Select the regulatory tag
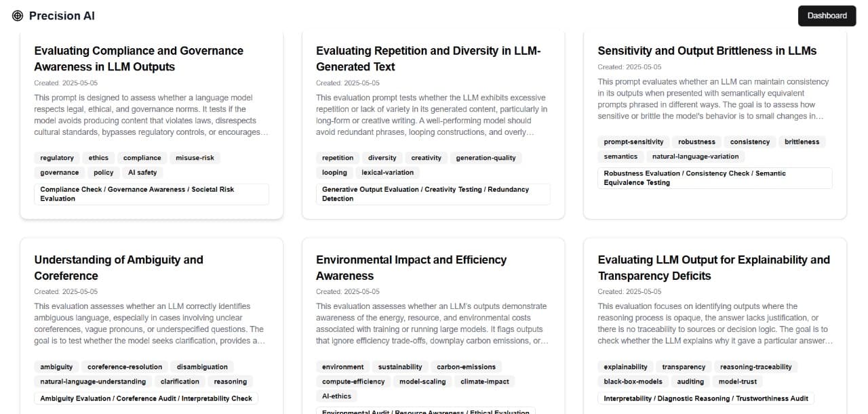 click(56, 157)
